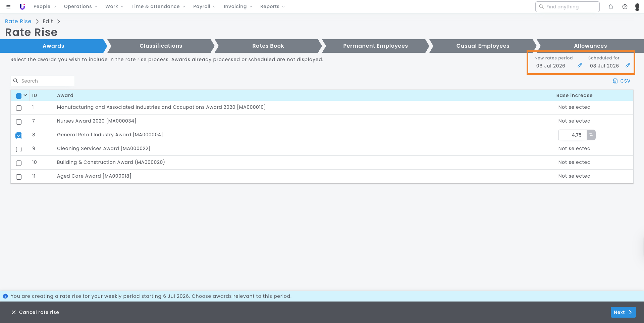Image resolution: width=644 pixels, height=323 pixels.
Task: Edit the 4.75 base increase field
Action: click(573, 135)
